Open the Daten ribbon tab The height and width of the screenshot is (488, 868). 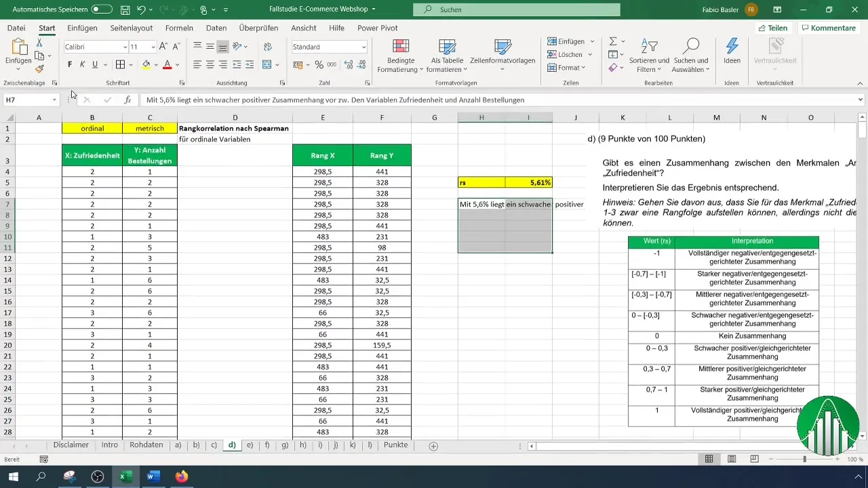click(216, 28)
